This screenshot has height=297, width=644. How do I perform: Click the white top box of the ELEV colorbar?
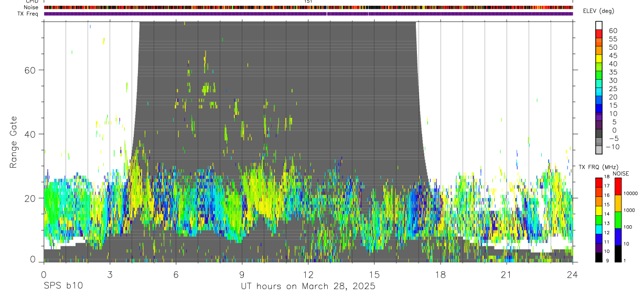pos(599,25)
